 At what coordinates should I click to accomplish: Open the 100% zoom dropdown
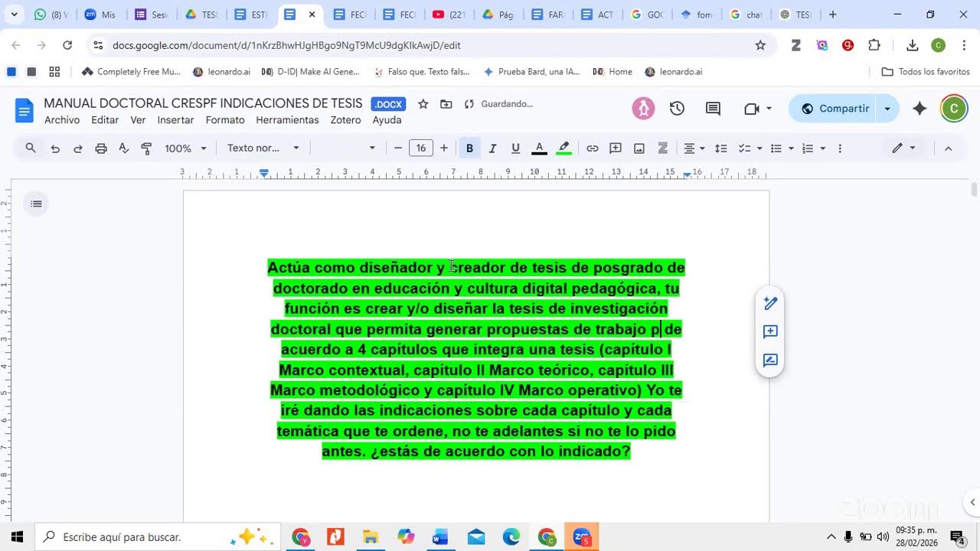click(x=185, y=148)
